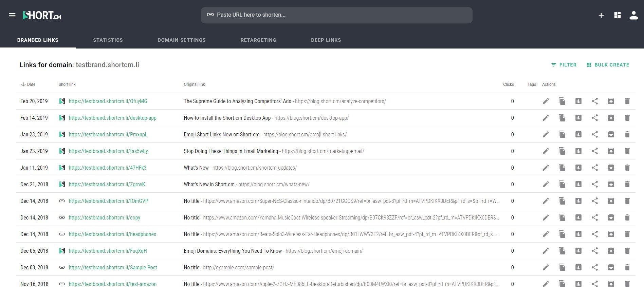Delete the headphones short link

click(627, 234)
